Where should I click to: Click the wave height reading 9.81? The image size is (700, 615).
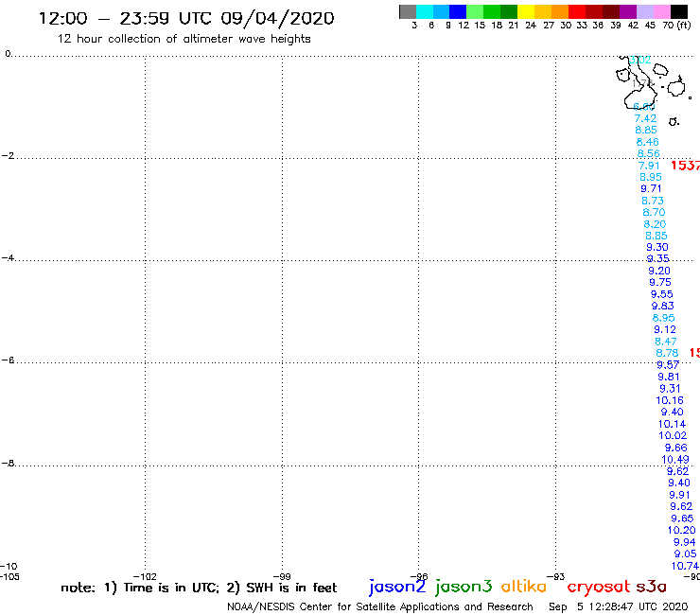click(669, 377)
